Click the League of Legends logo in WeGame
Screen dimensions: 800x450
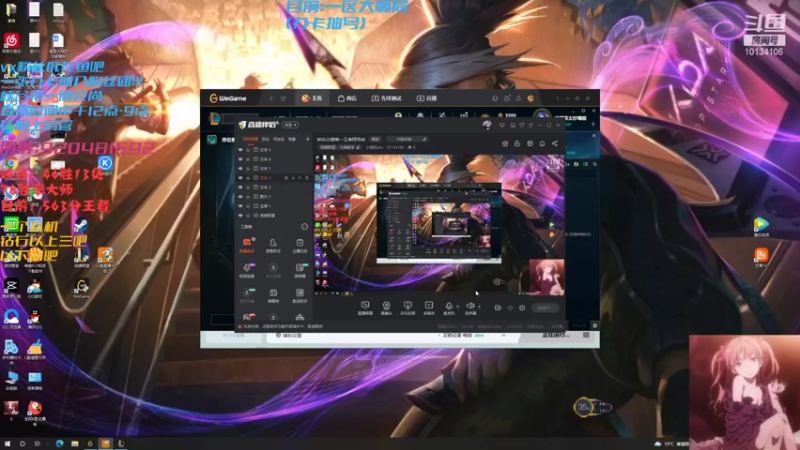(215, 118)
